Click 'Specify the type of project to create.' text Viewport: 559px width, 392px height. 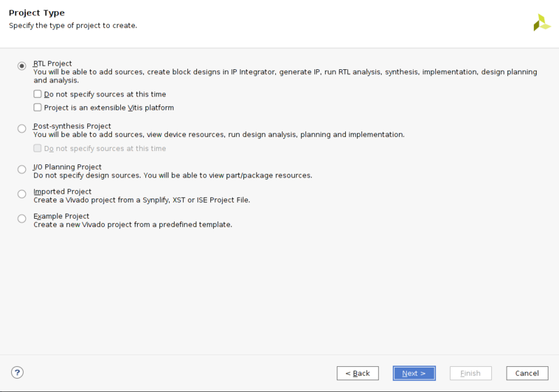coord(73,26)
